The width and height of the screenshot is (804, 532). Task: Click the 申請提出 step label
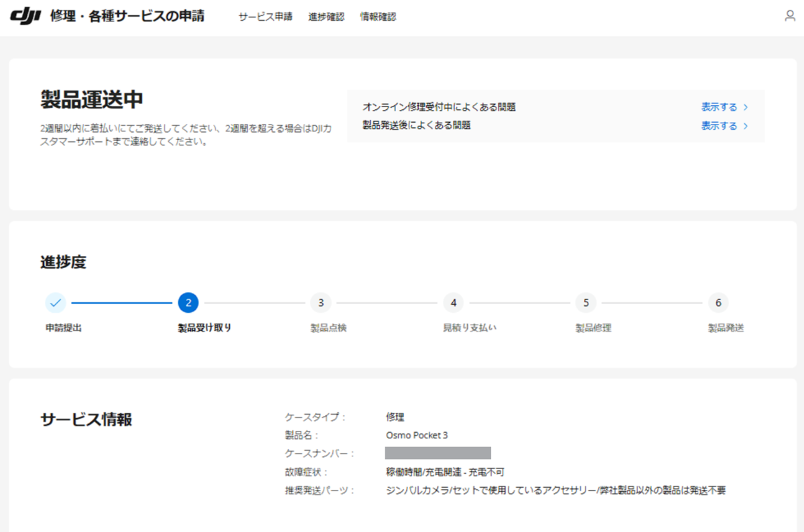click(x=64, y=328)
